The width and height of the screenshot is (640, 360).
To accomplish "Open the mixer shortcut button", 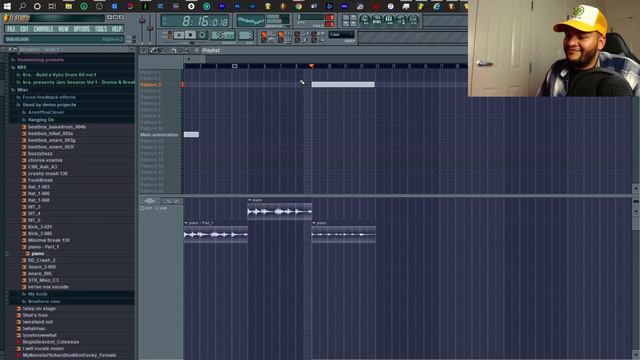I will (x=413, y=20).
